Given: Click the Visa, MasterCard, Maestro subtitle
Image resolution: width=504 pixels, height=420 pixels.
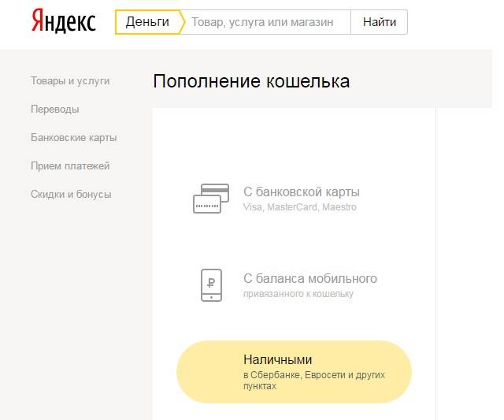Looking at the screenshot, I should [x=299, y=206].
